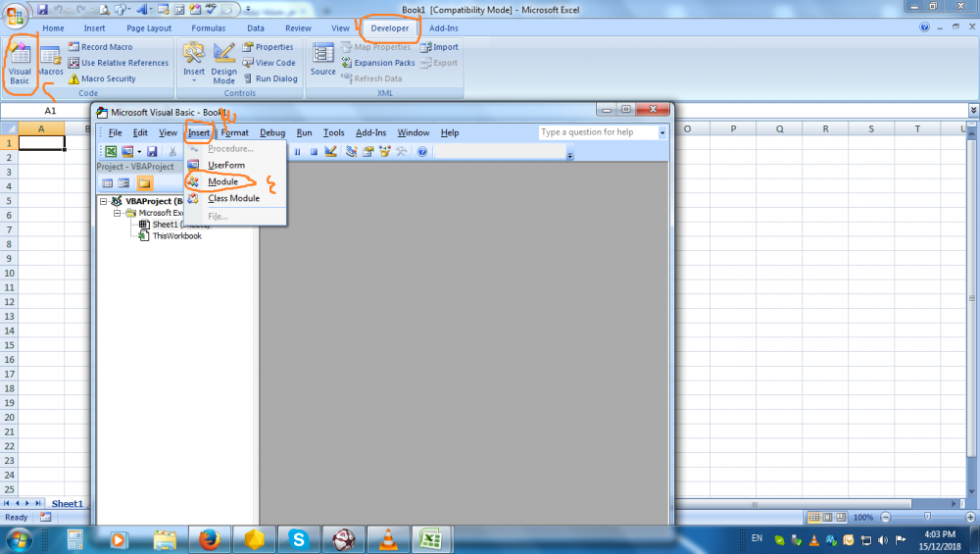Adjust the zoom slider handle
Viewport: 980px width, 554px height.
click(927, 517)
